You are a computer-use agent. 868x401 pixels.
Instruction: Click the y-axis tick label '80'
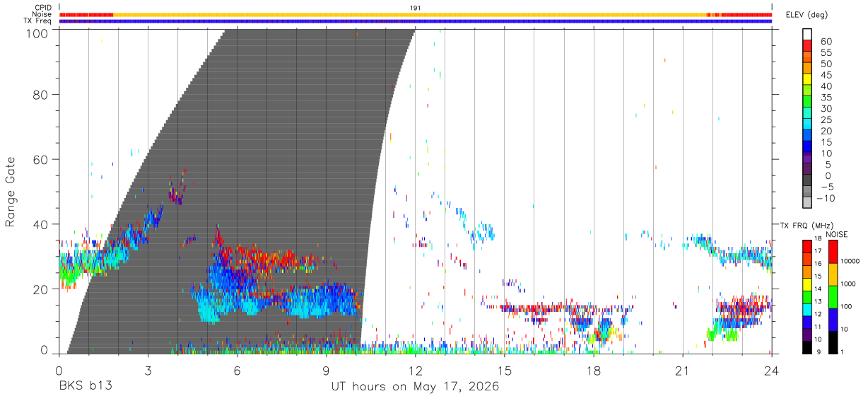coord(41,94)
